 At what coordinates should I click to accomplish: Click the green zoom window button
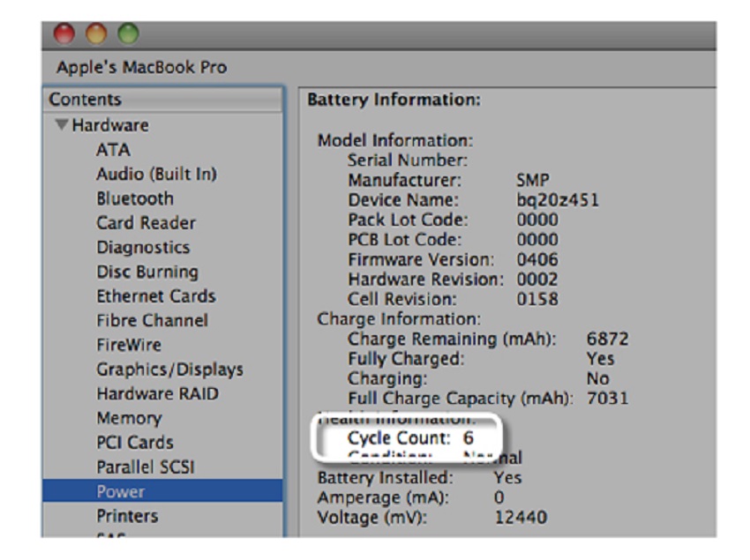pos(128,34)
